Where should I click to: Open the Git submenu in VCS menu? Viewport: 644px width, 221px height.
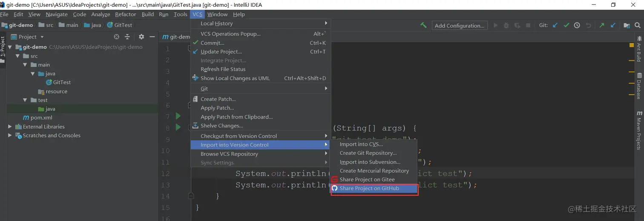pyautogui.click(x=261, y=88)
